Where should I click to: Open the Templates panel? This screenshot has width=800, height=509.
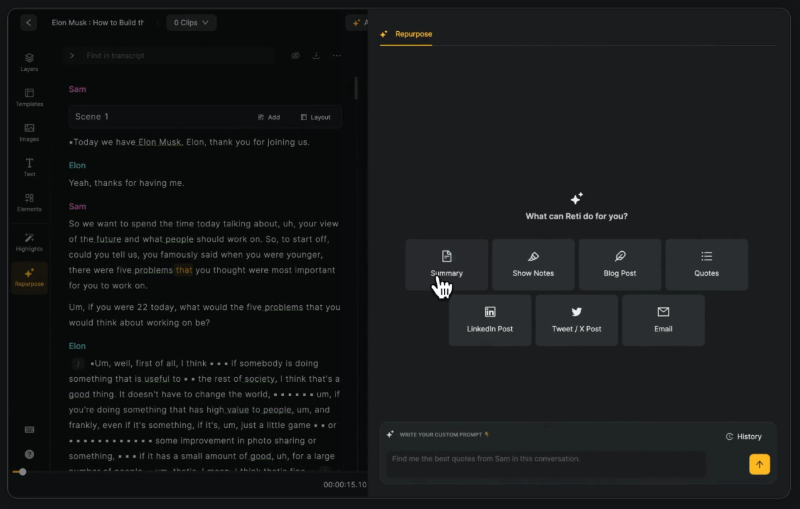coord(29,97)
